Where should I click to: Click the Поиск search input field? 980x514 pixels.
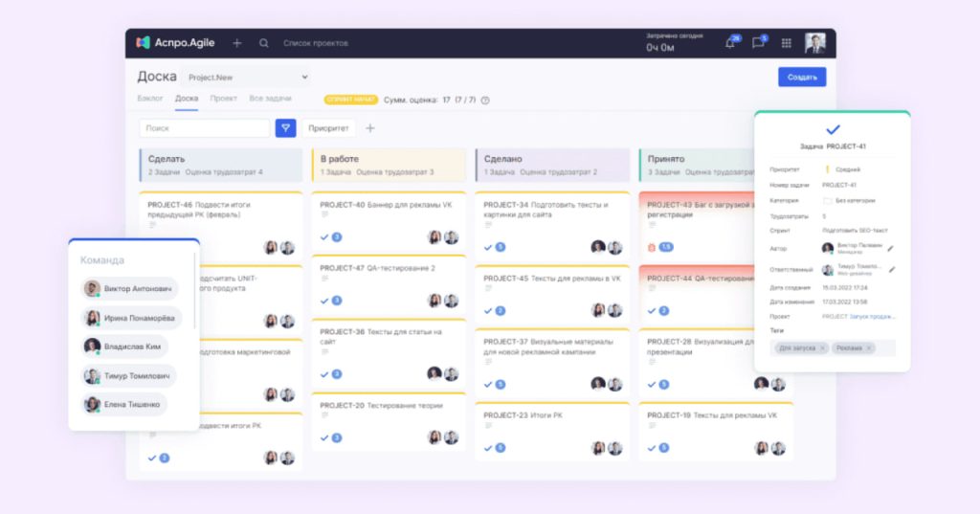click(x=205, y=128)
